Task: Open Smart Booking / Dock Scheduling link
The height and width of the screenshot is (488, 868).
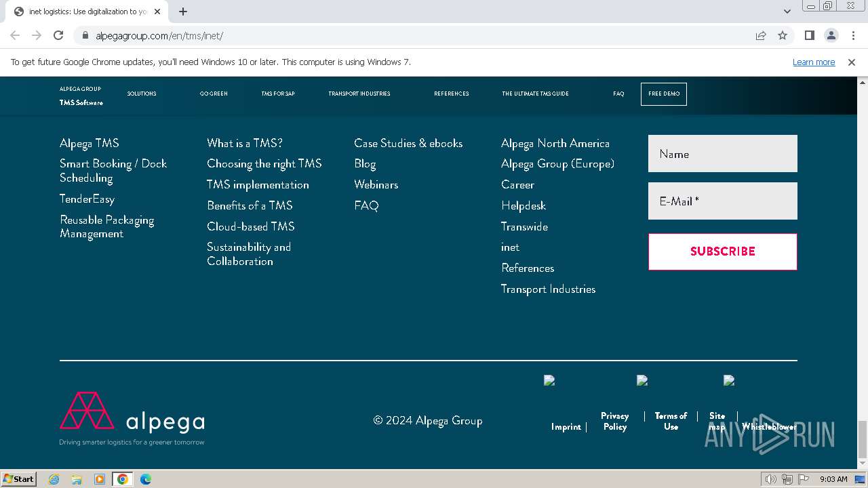Action: pos(113,171)
